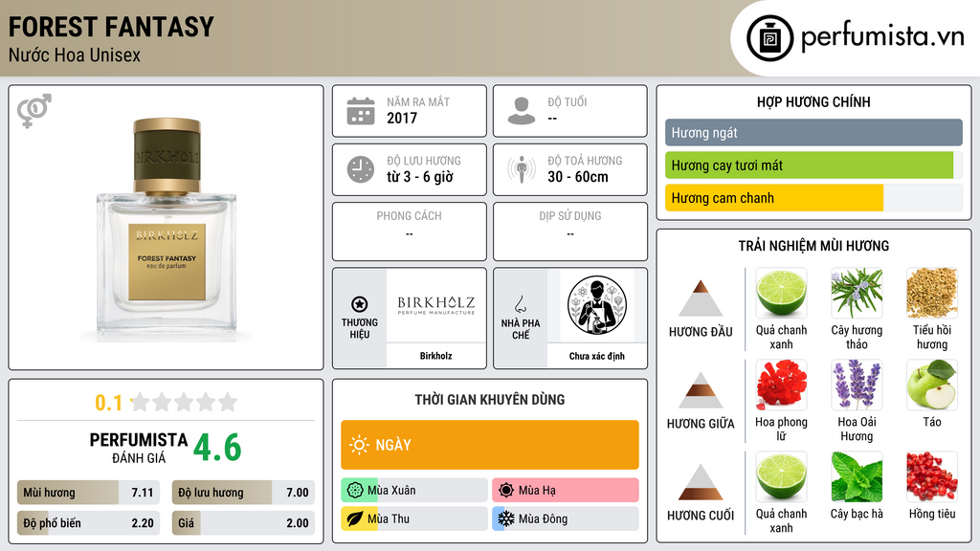Viewport: 980px width, 551px height.
Task: Select the Mùa Xuân season bar
Action: (x=414, y=490)
